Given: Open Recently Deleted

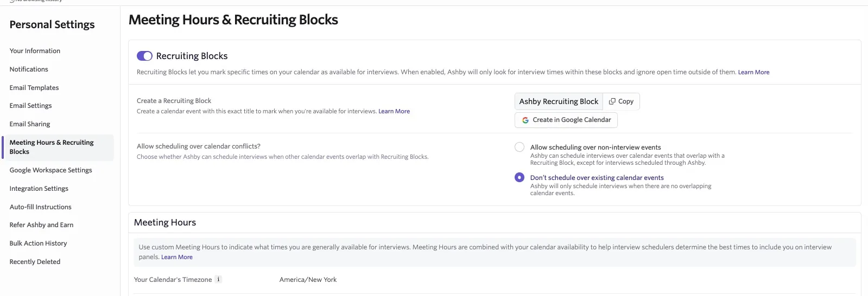Looking at the screenshot, I should (x=35, y=262).
